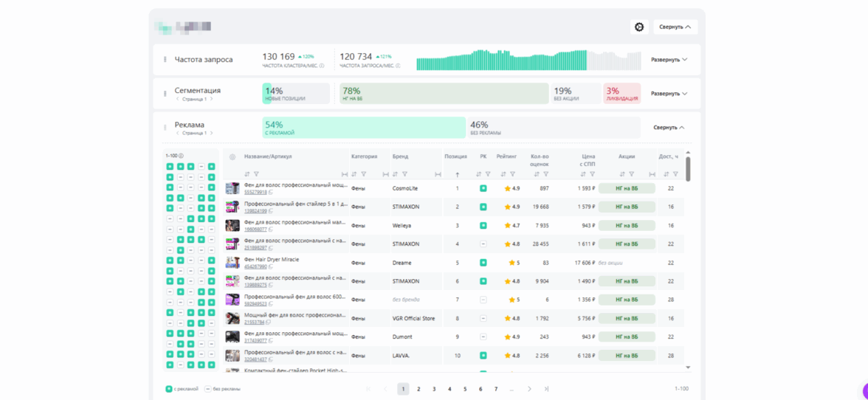The image size is (868, 400).
Task: Click the info icon next to 1-100
Action: coord(181,156)
